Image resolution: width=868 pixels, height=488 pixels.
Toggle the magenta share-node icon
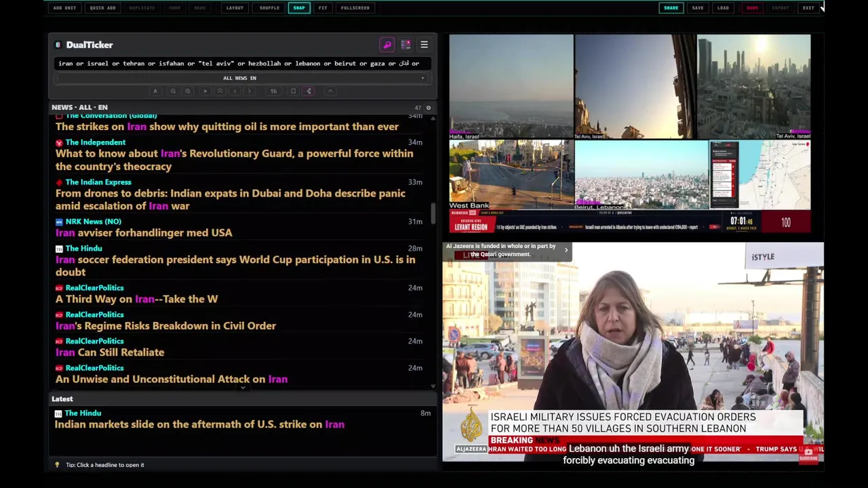[309, 91]
